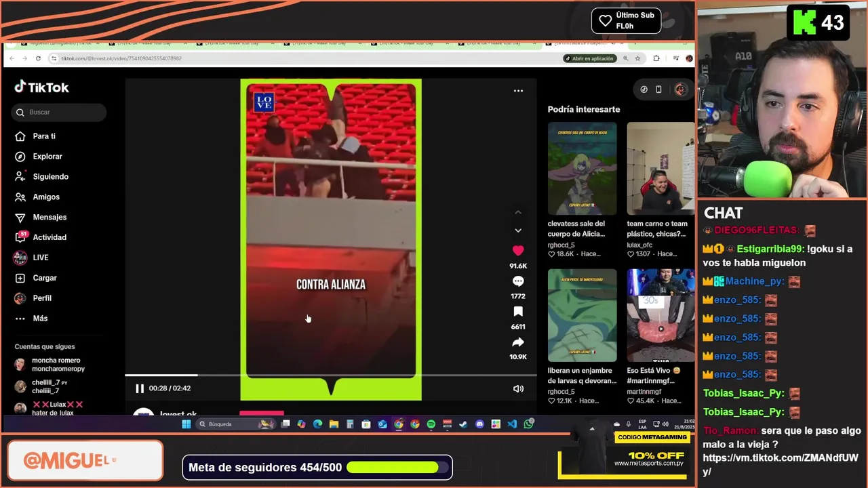The height and width of the screenshot is (488, 868).
Task: Click the browser back arrow
Action: 12,58
